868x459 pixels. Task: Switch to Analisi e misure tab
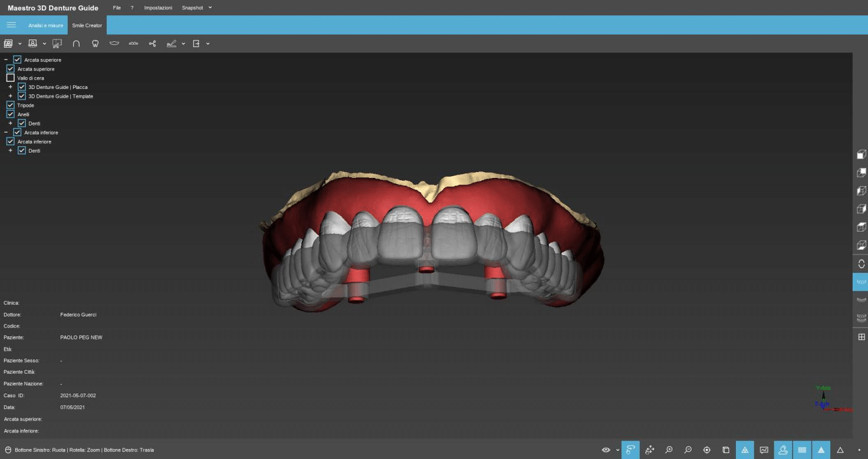pos(45,25)
